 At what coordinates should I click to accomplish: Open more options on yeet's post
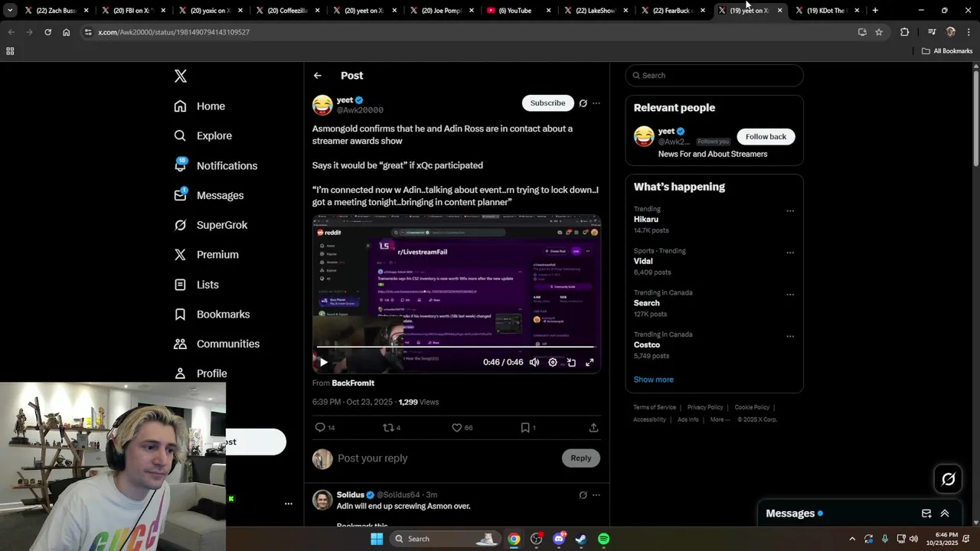596,103
